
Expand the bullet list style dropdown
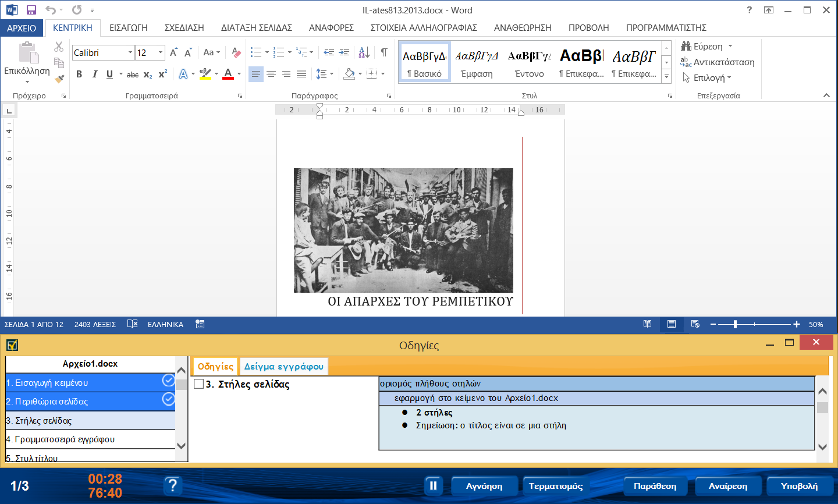click(267, 52)
